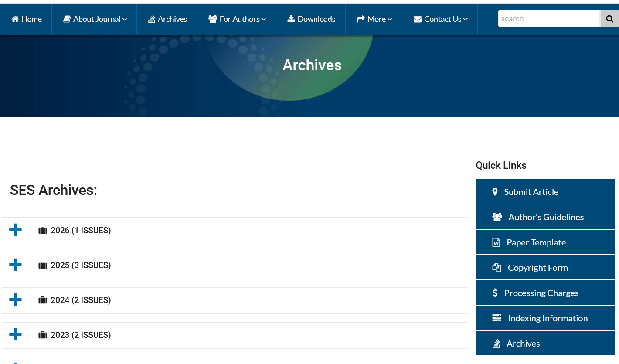Viewport: 619px width, 364px height.
Task: Click the copy icon beside Copyright Form
Action: 497,268
